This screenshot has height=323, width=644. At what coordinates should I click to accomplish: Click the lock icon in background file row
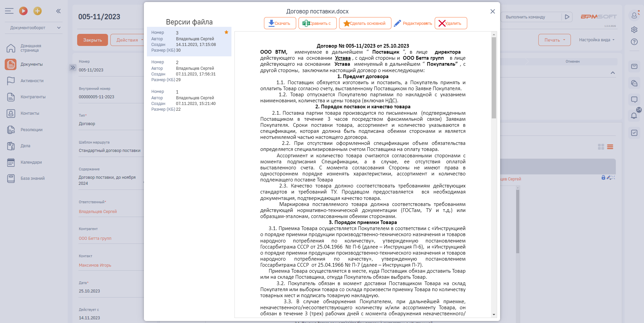(x=603, y=177)
